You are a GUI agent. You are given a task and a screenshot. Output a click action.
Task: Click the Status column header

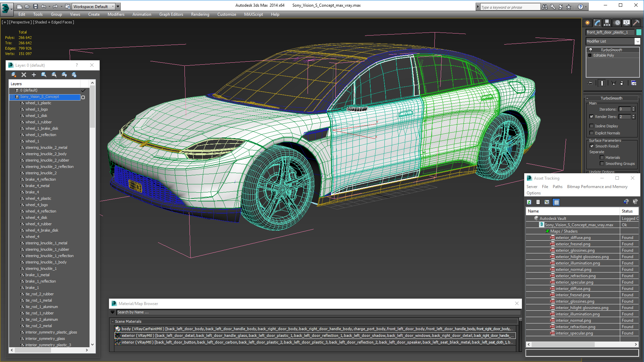629,211
